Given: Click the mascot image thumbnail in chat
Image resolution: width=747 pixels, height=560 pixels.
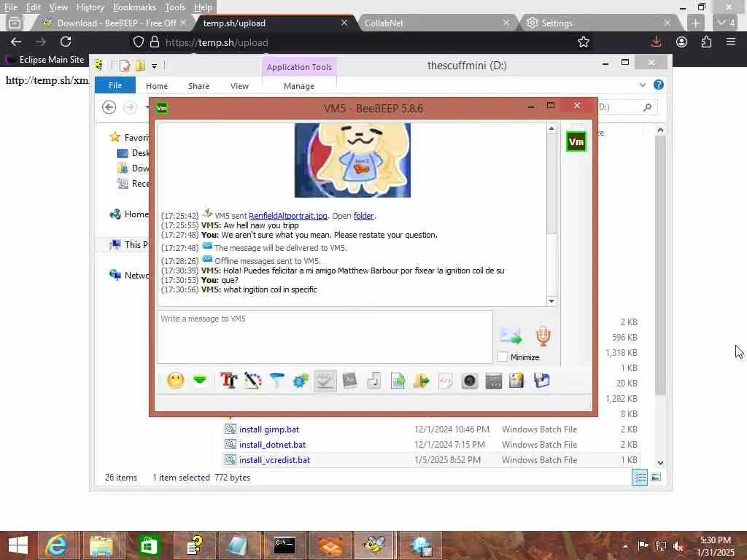Looking at the screenshot, I should click(352, 160).
